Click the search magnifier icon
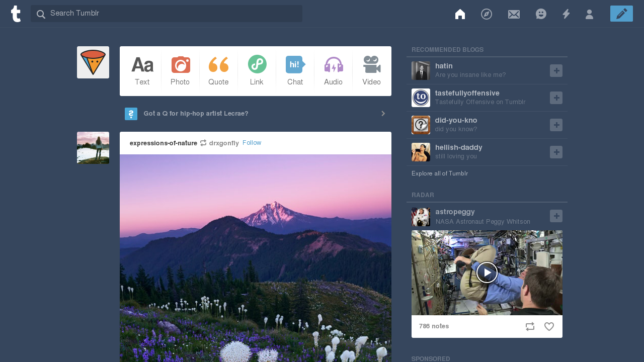 41,14
